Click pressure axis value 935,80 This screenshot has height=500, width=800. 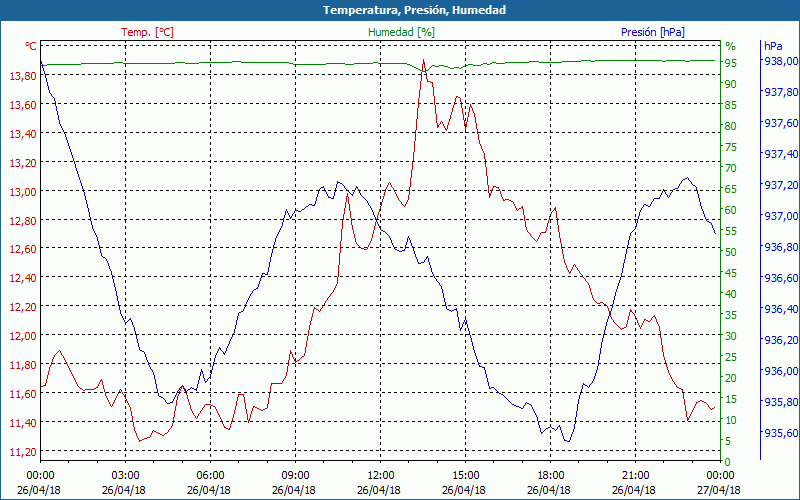click(780, 402)
